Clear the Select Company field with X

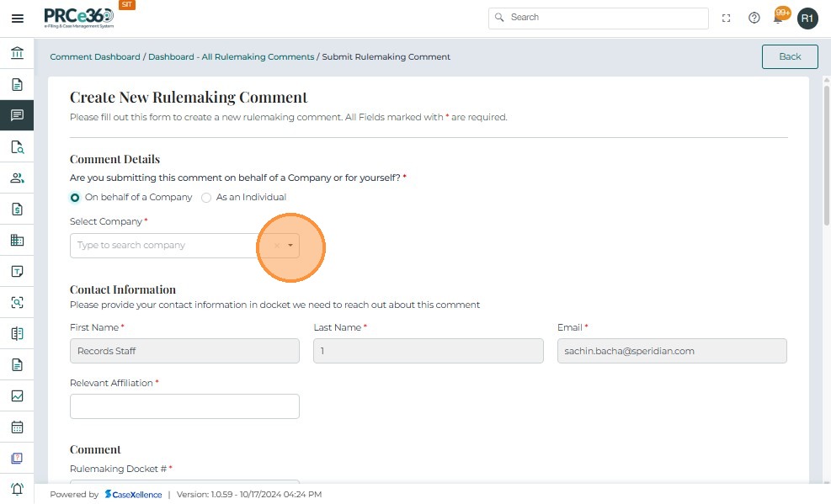[277, 246]
